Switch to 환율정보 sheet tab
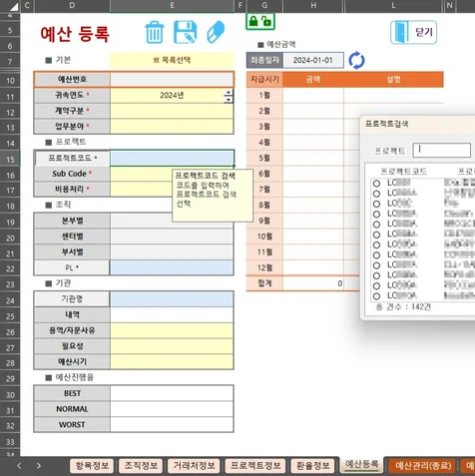 (312, 465)
